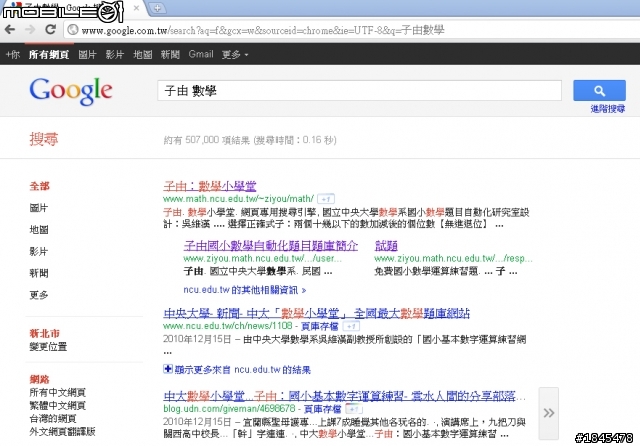640x446 pixels.
Task: Click ncu.edu.tw 的其他相關資訊 link
Action: click(244, 290)
